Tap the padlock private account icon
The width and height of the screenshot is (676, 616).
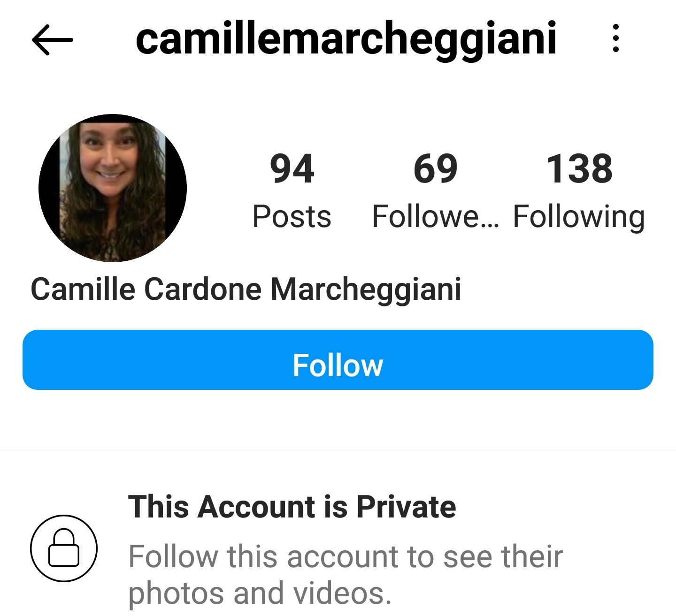pos(64,548)
